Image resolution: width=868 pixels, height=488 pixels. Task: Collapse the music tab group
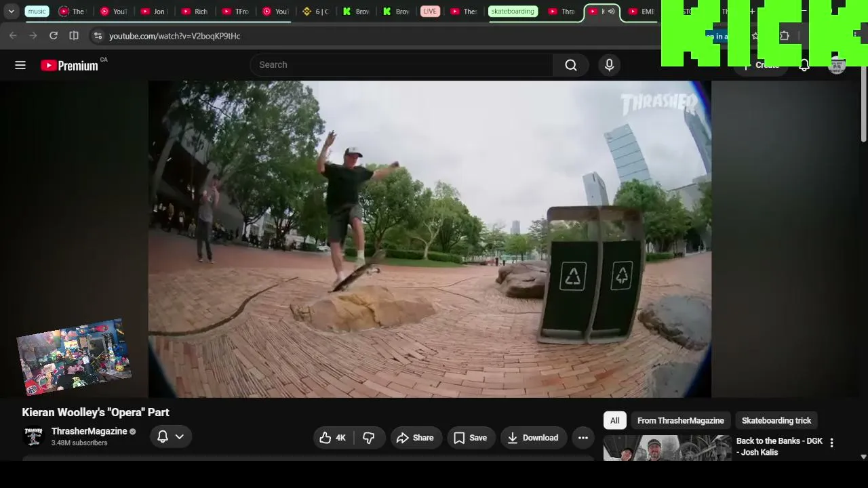[x=37, y=12]
